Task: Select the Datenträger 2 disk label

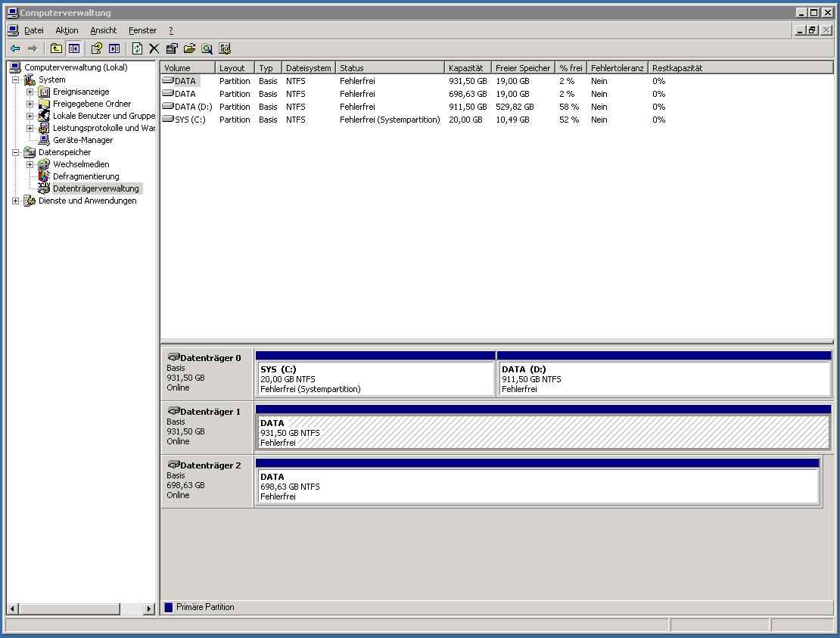Action: tap(207, 481)
